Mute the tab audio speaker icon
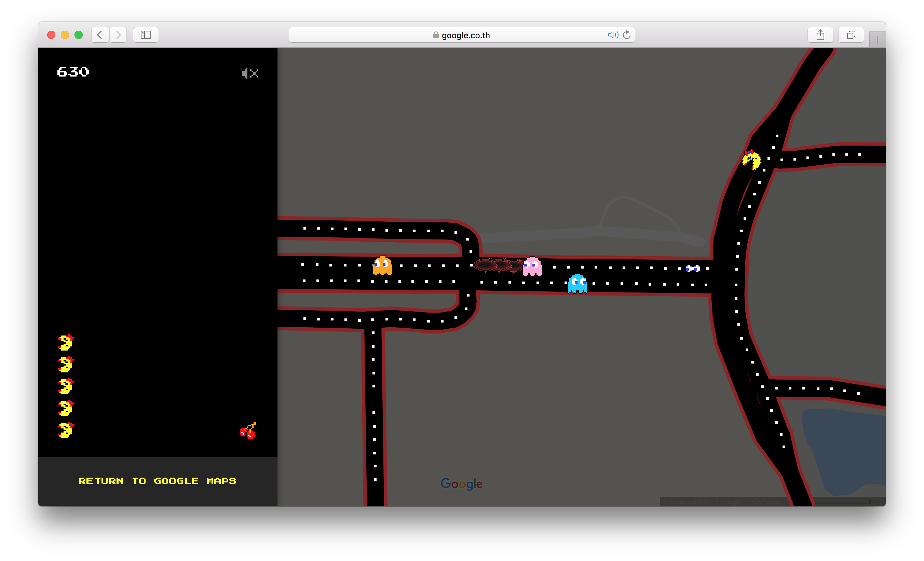The height and width of the screenshot is (561, 924). pos(613,35)
